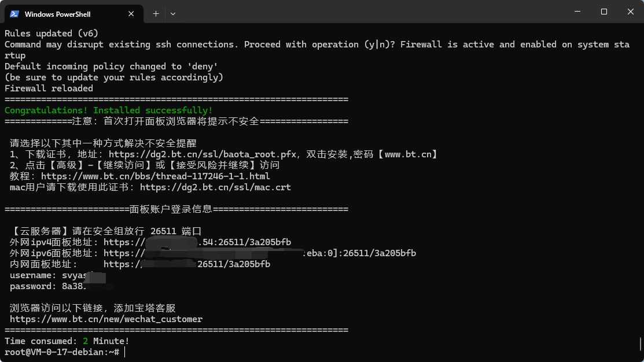
Task: Click the PowerShell icon in the tab
Action: [14, 14]
